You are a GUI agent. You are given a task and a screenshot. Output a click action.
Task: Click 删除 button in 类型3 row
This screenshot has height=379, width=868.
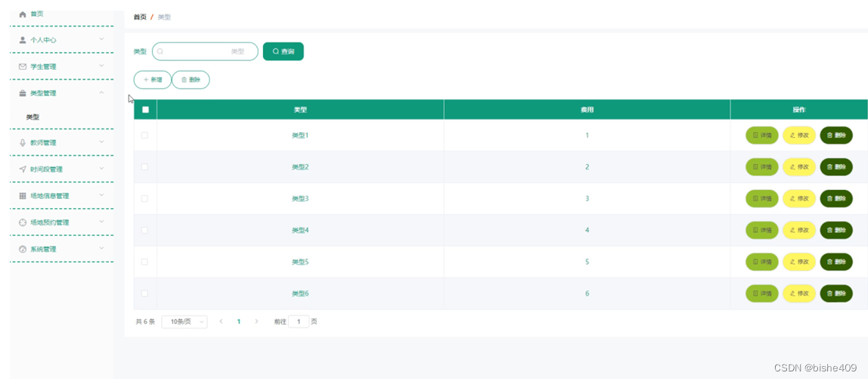click(x=836, y=198)
